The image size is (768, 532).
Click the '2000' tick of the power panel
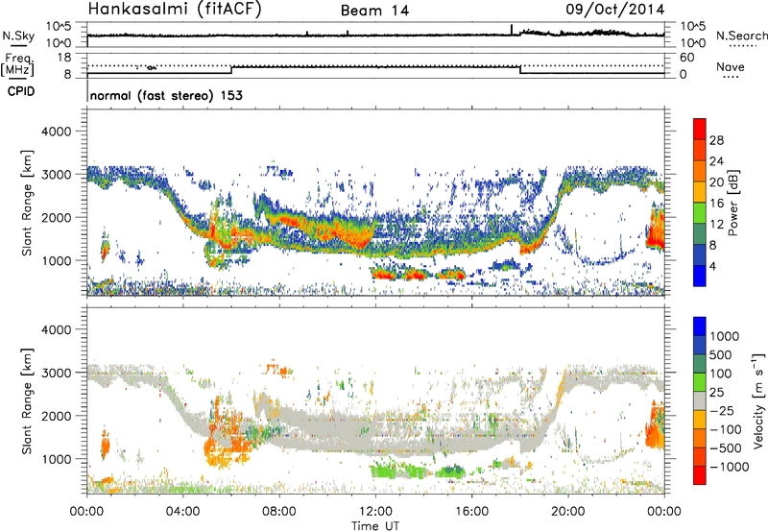(56, 218)
